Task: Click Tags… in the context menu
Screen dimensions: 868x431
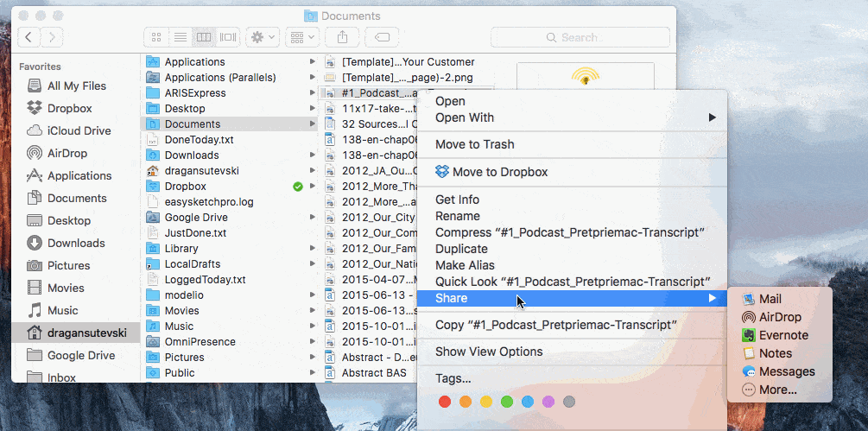Action: click(x=453, y=378)
